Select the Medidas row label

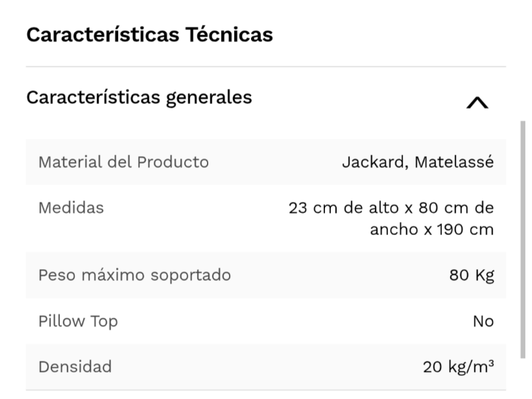point(71,207)
